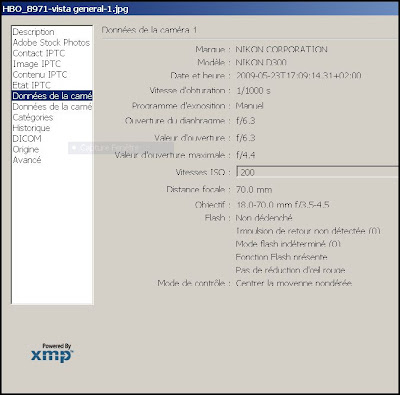The height and width of the screenshot is (395, 400).
Task: Click the 2009-05-23 date and time value
Action: pos(298,75)
